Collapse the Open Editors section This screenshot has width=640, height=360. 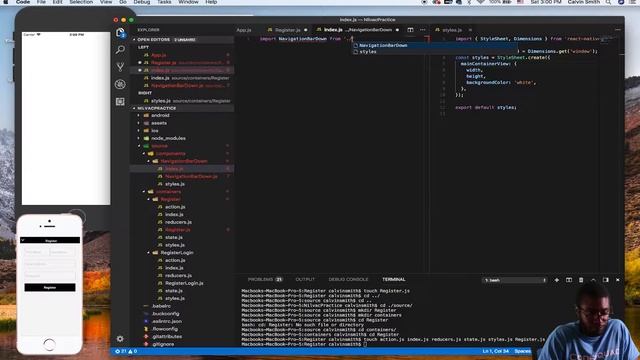134,40
